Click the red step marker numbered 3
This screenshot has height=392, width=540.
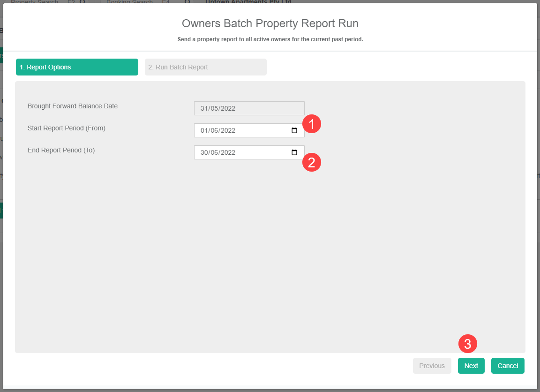coord(468,344)
